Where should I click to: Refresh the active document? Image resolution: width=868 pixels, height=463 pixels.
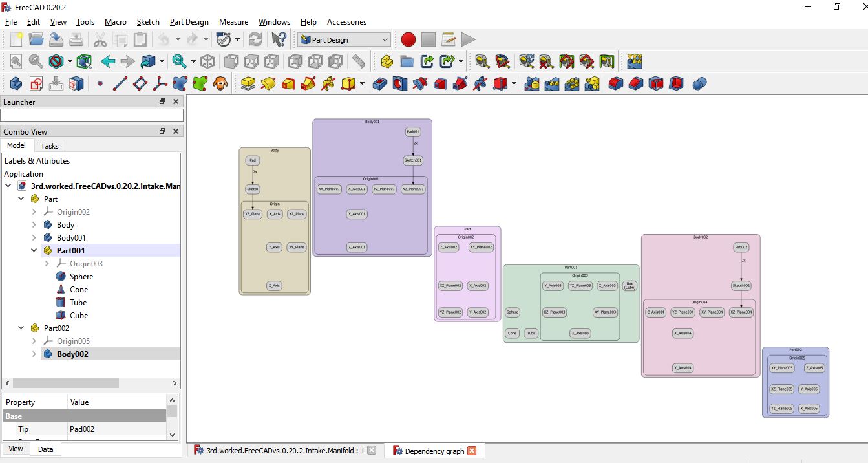click(x=255, y=39)
